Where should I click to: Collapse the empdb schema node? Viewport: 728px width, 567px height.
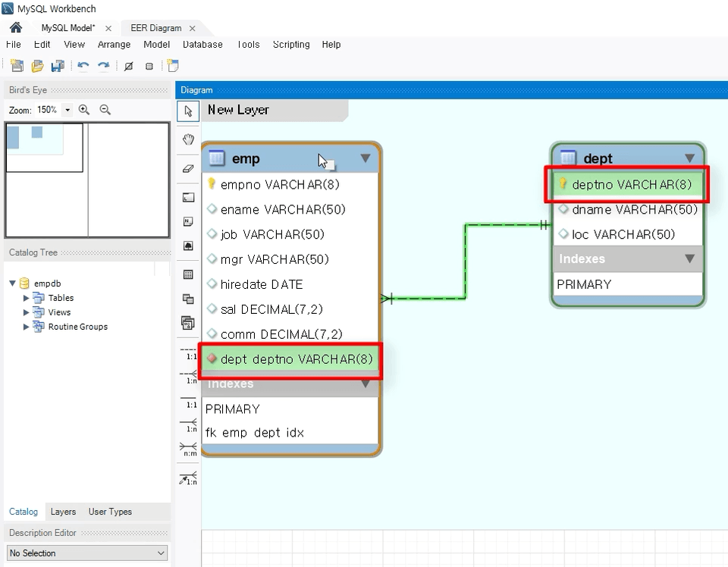[13, 283]
